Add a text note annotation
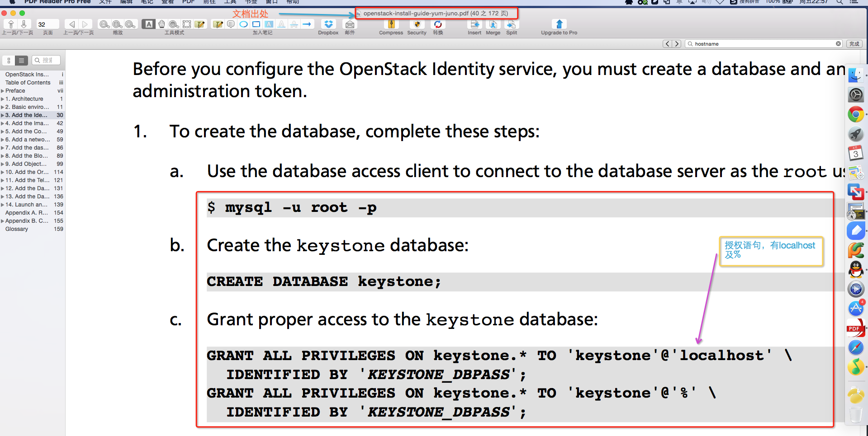This screenshot has width=868, height=436. 218,24
